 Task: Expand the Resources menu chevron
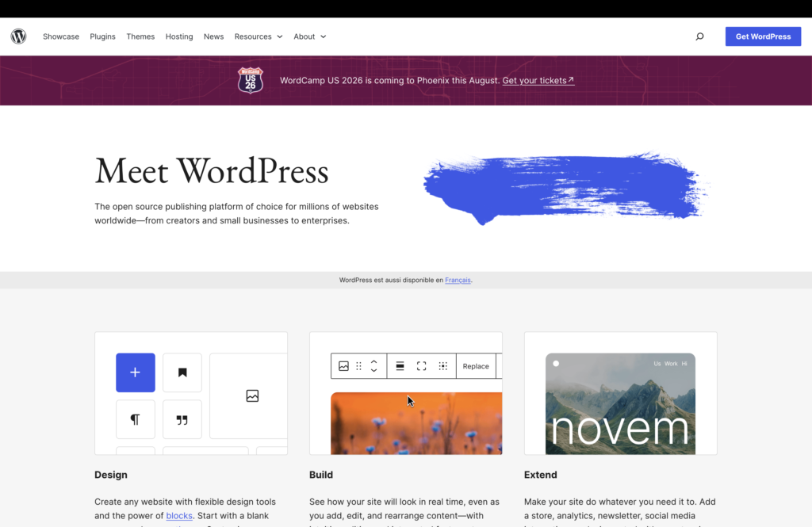click(x=280, y=36)
